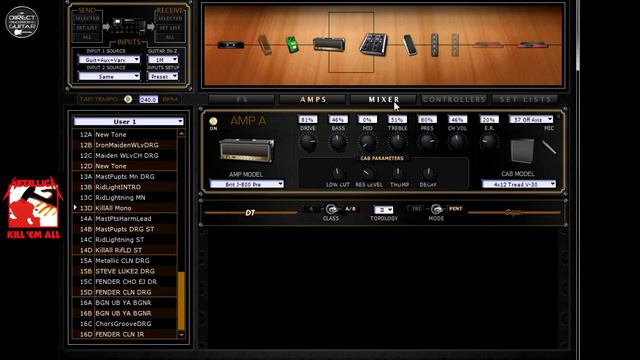Switch to the FX tab
The width and height of the screenshot is (640, 360).
(242, 99)
